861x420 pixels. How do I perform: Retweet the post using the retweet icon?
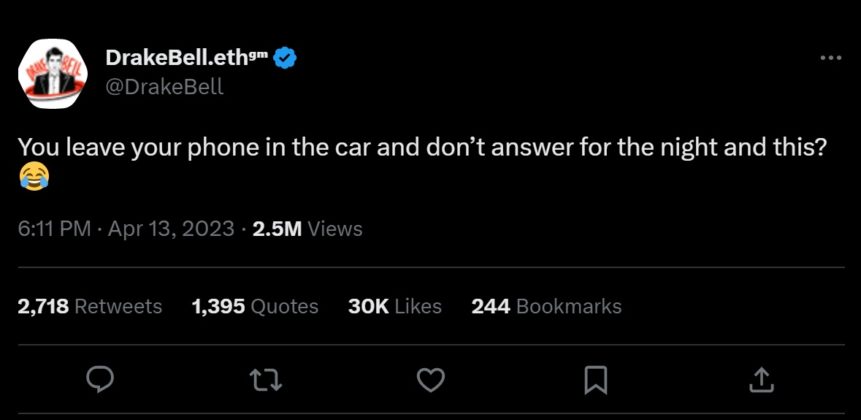tap(266, 378)
